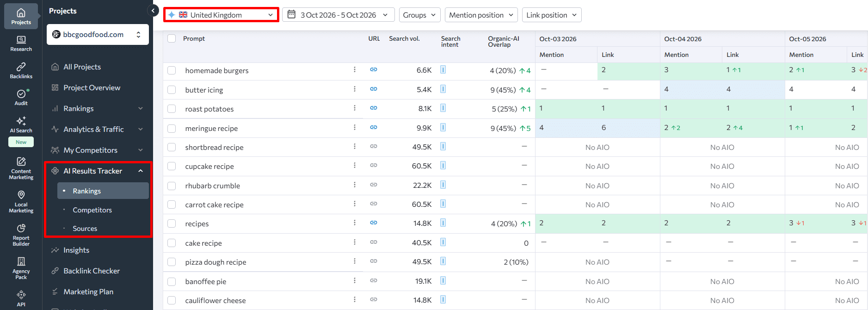Click the URL link icon for homemade burgers
The height and width of the screenshot is (310, 868).
(374, 69)
